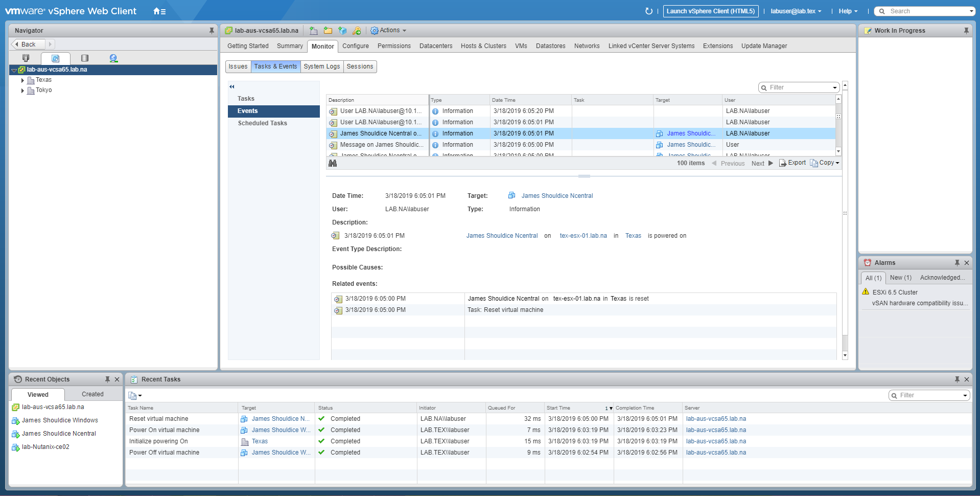Switch to Storage navigator view
The height and width of the screenshot is (496, 980).
click(85, 58)
